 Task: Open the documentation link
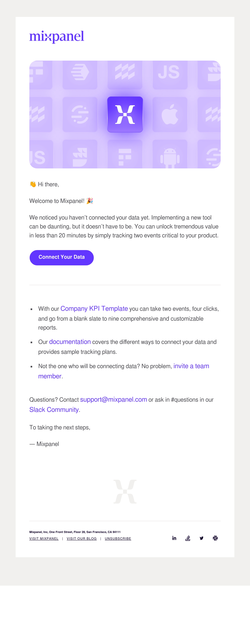click(70, 342)
